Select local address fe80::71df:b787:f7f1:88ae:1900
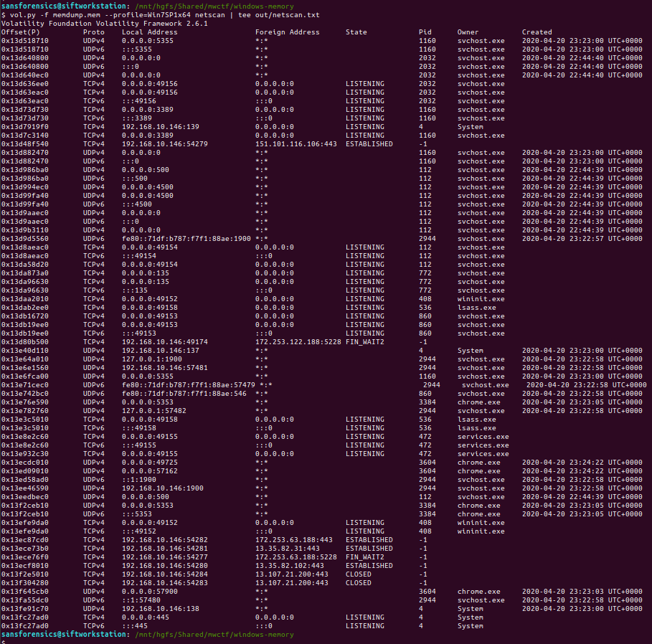The width and height of the screenshot is (652, 644). pos(186,239)
